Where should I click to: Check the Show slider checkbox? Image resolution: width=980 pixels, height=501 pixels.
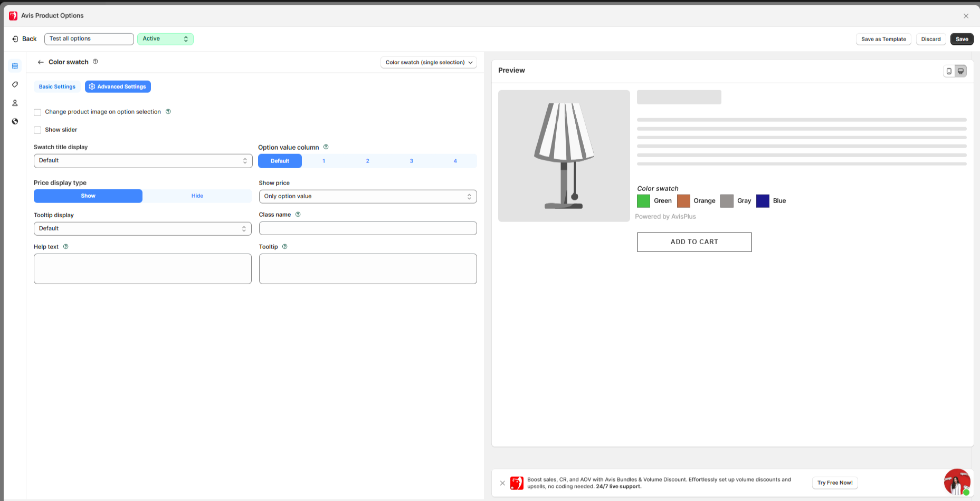point(37,130)
